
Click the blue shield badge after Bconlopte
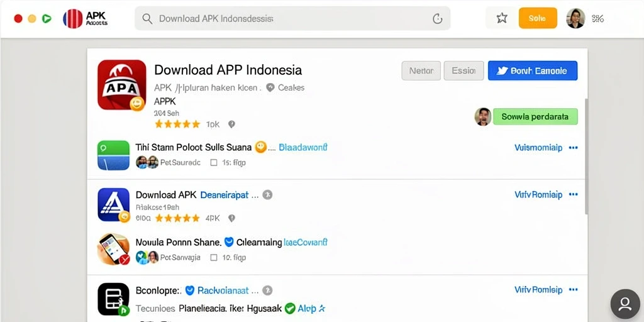tap(189, 291)
